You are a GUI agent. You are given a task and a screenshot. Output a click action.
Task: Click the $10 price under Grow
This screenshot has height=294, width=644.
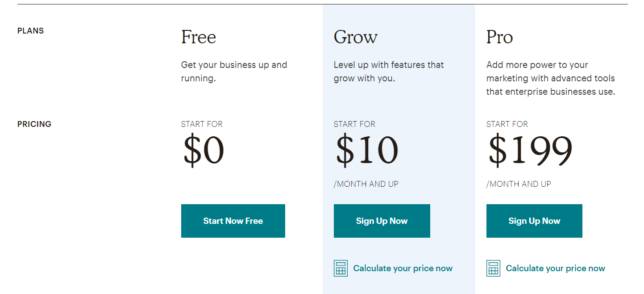pyautogui.click(x=366, y=151)
